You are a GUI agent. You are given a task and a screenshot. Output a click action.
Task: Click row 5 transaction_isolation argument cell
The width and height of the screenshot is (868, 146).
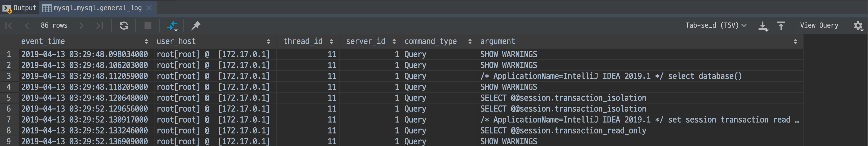pos(640,98)
